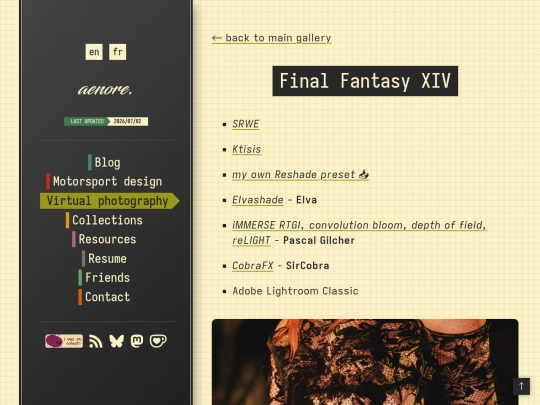Open the RSS feed icon
Screen dimensions: 540x405
tap(96, 341)
